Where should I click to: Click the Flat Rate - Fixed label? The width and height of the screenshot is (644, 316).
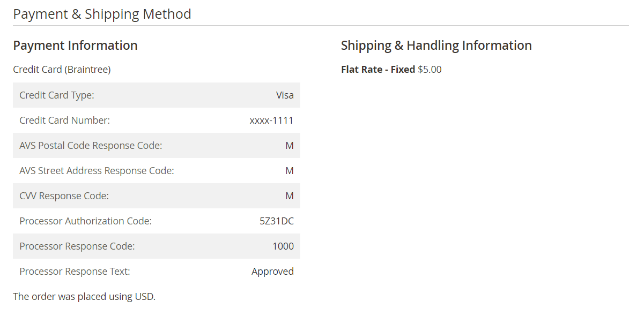click(x=378, y=70)
